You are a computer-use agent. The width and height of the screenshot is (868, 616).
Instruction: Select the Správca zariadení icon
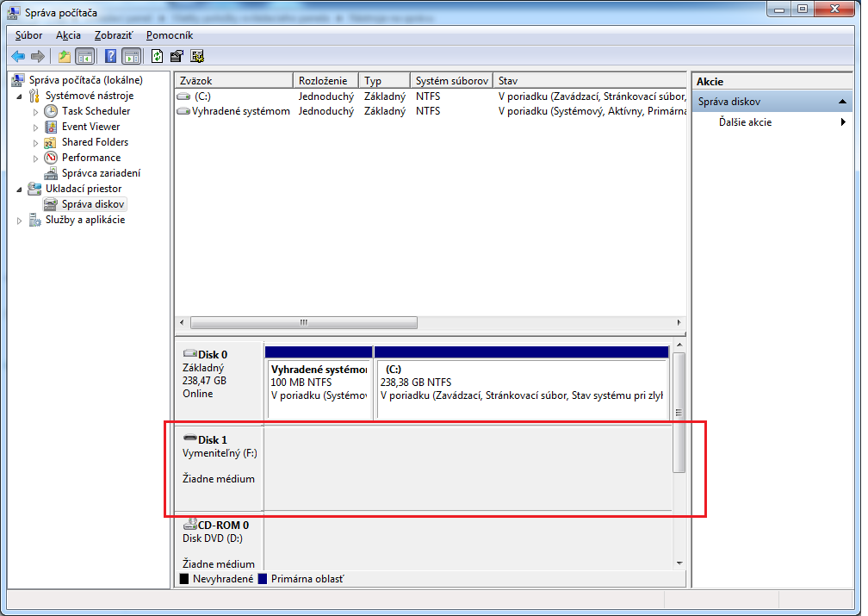(51, 173)
